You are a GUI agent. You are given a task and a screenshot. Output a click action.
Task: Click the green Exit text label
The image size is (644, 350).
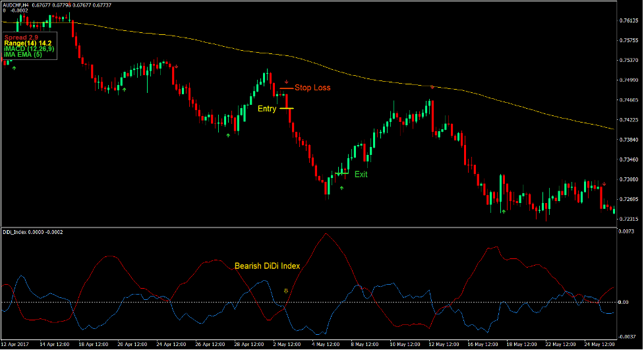tap(361, 175)
